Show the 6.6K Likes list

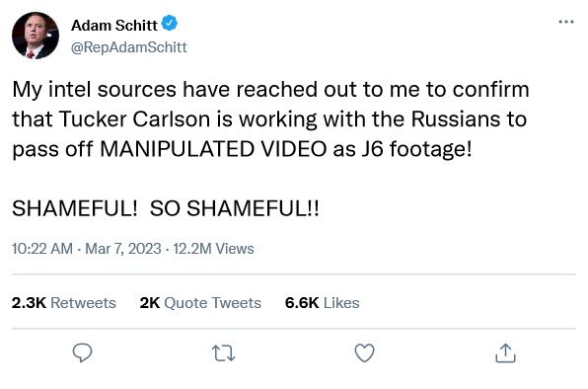point(323,303)
